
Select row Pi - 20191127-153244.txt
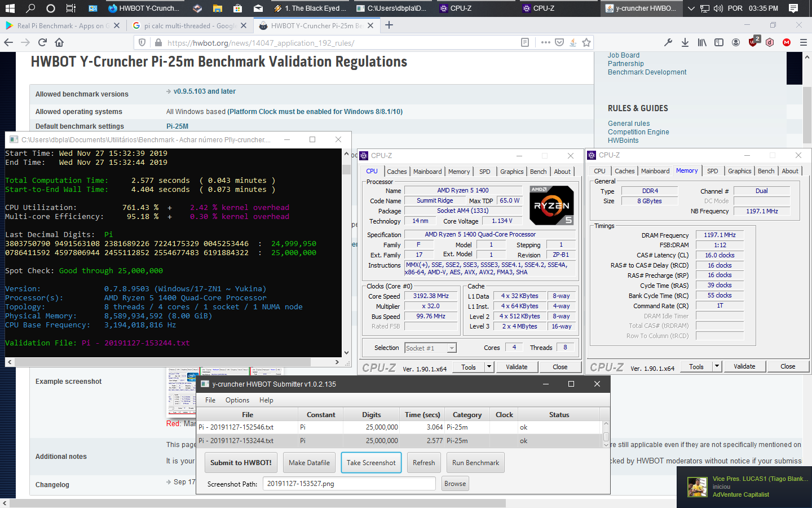pyautogui.click(x=400, y=441)
